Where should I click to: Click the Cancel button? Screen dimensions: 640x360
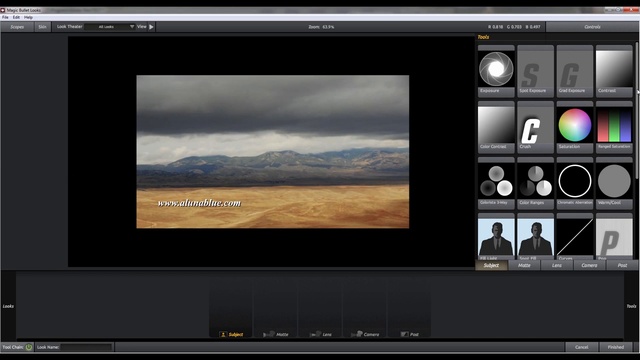pyautogui.click(x=582, y=347)
